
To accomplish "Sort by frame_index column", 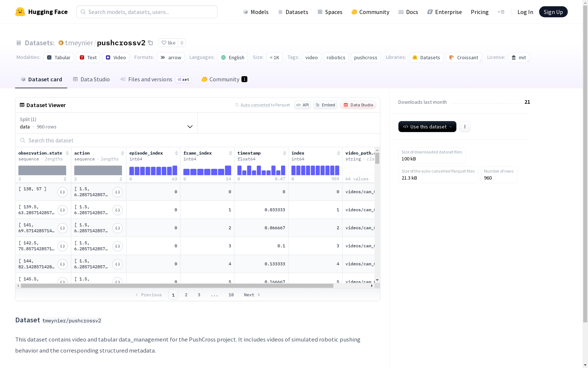I will click(230, 153).
